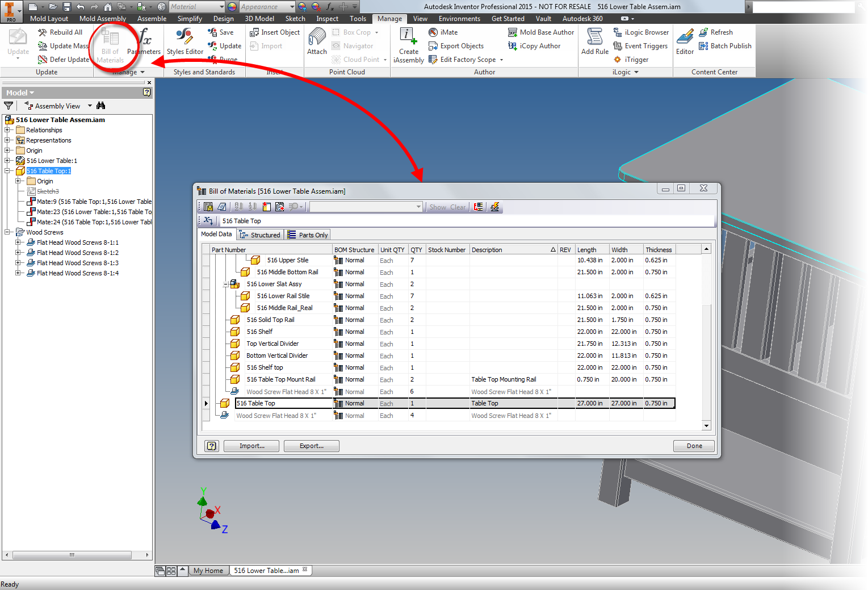
Task: Open the Environments ribbon tab
Action: coord(459,19)
